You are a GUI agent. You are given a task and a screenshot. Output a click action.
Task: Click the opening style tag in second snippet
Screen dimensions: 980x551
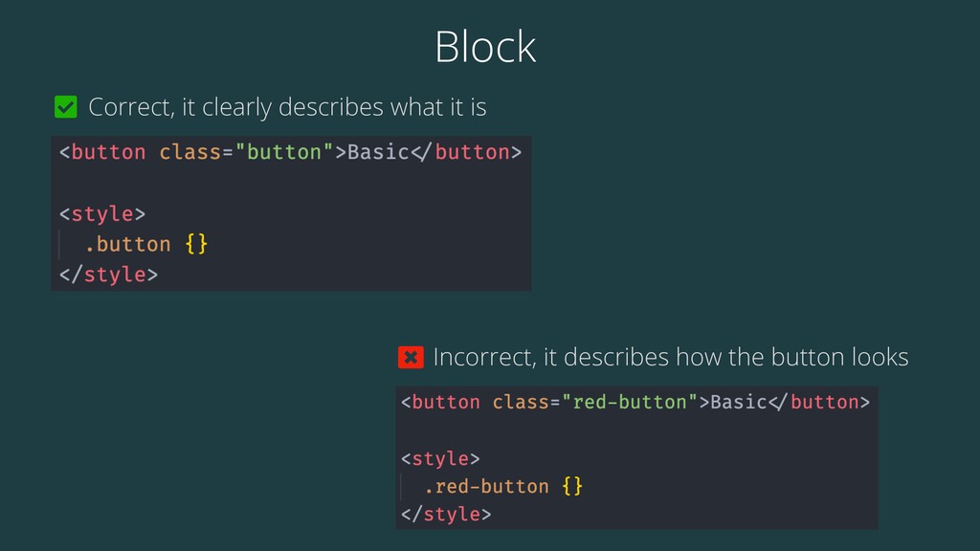(440, 458)
